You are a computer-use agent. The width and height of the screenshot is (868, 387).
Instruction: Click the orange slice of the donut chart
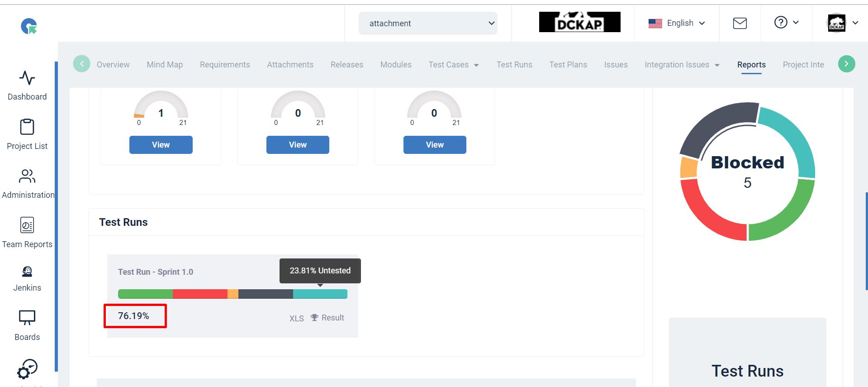pos(689,168)
